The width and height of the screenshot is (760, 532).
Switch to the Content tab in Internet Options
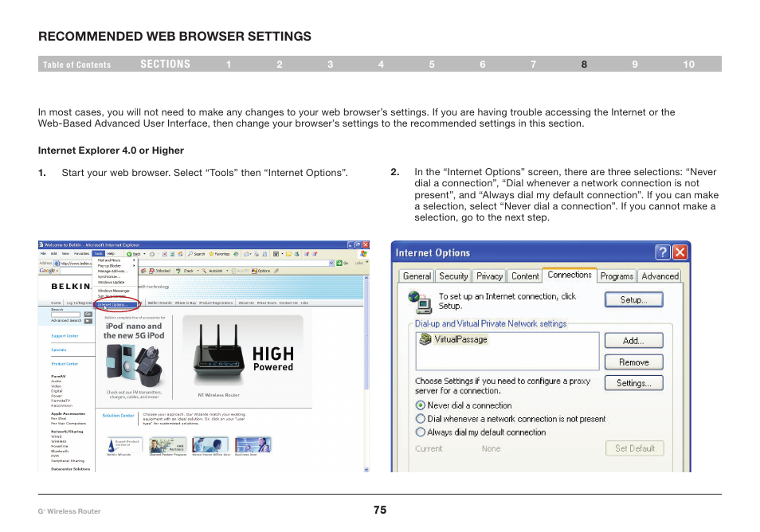tap(525, 276)
